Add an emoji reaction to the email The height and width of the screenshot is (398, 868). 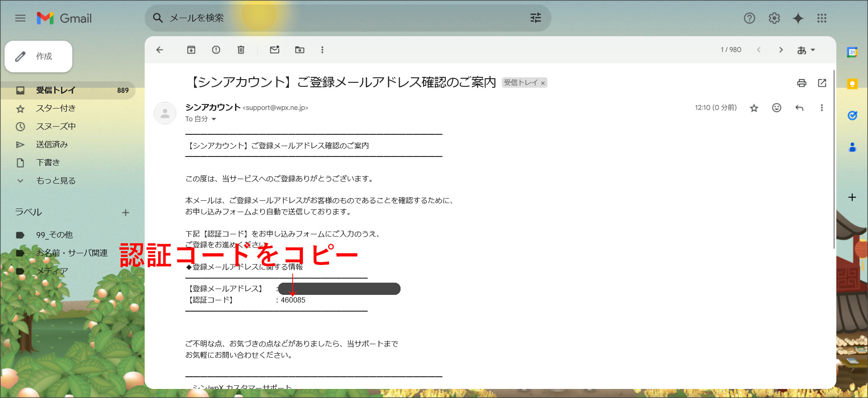coord(777,108)
